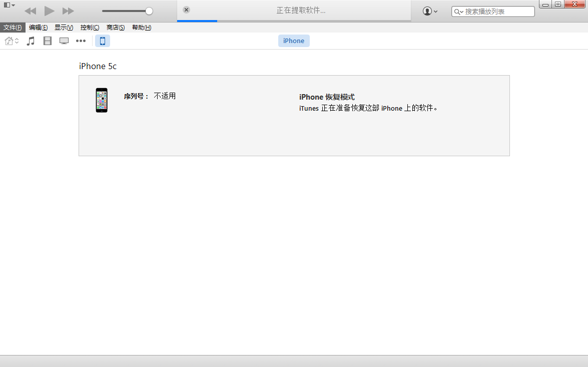The image size is (588, 367).
Task: Open the 控制(C) menu
Action: pos(90,28)
